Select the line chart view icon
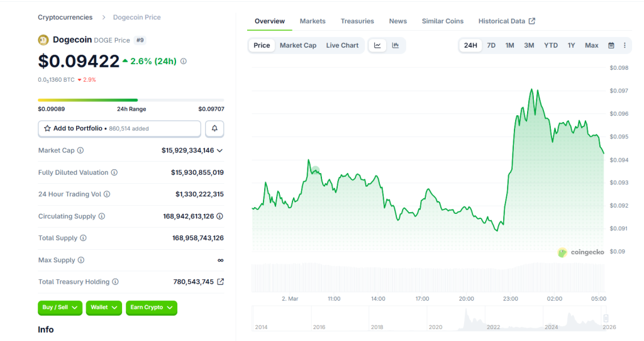Screen dimensions: 644x341 pyautogui.click(x=377, y=45)
